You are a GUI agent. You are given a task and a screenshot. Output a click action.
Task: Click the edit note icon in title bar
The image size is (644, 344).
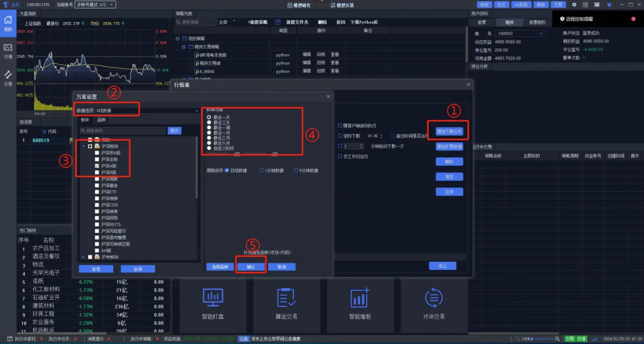click(586, 5)
